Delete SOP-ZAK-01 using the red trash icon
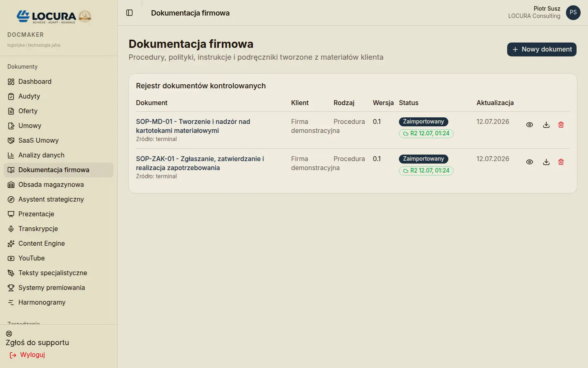 561,162
